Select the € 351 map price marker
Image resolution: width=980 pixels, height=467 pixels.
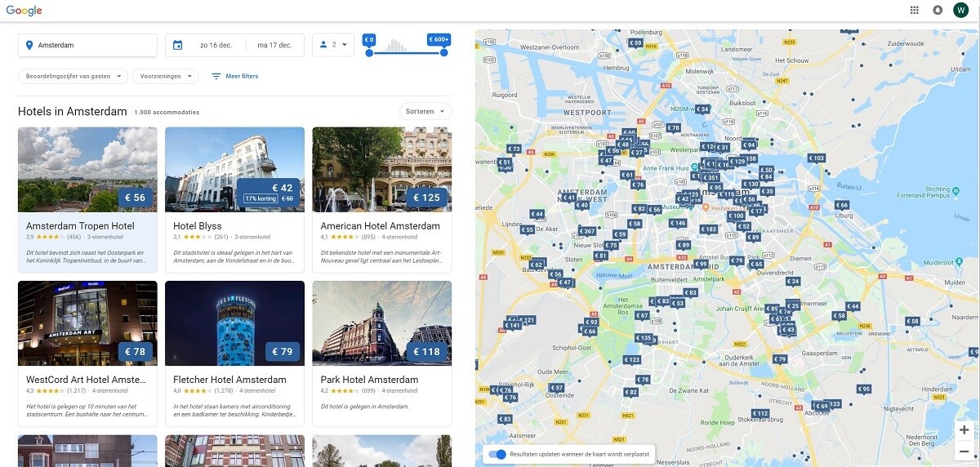point(711,177)
